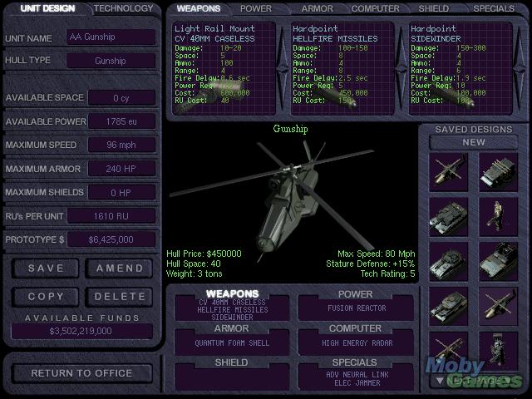Screen dimensions: 532x399
Task: Click Return to Office
Action: click(80, 373)
